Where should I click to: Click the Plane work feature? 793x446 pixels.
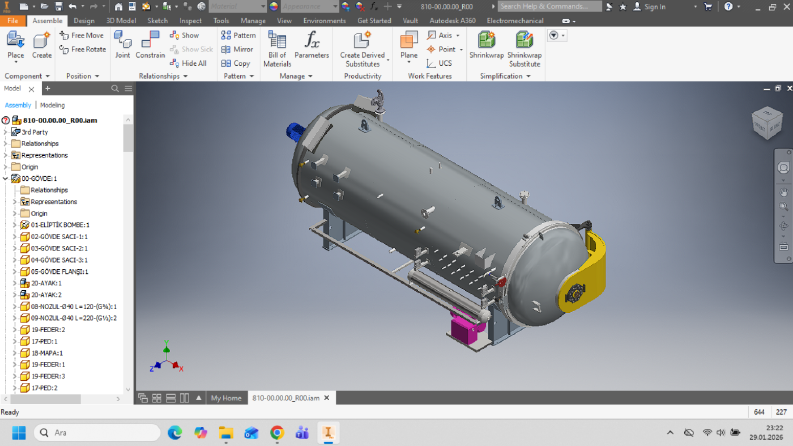(409, 46)
